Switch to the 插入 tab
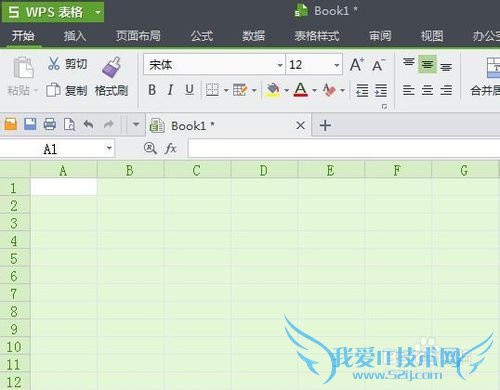Screen dimensions: 500x390 [x=75, y=36]
